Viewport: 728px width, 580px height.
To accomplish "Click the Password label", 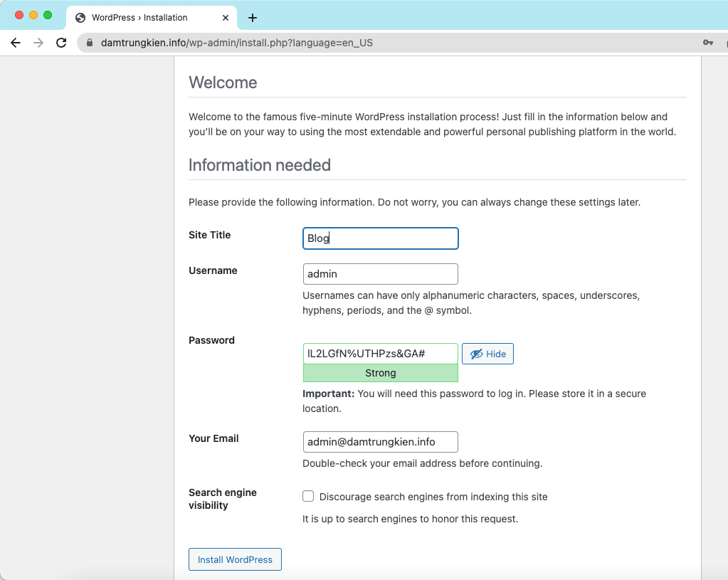I will tap(211, 340).
